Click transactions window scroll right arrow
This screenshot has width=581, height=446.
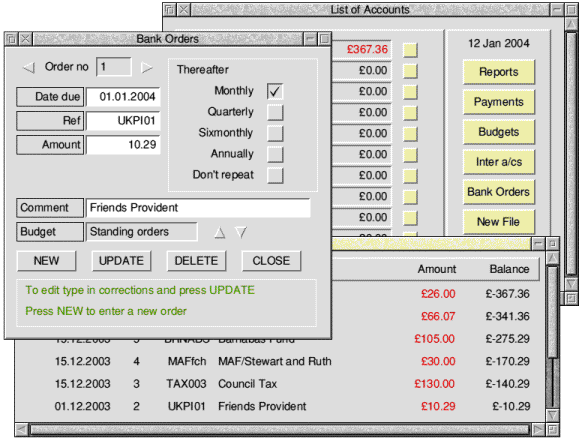(538, 430)
